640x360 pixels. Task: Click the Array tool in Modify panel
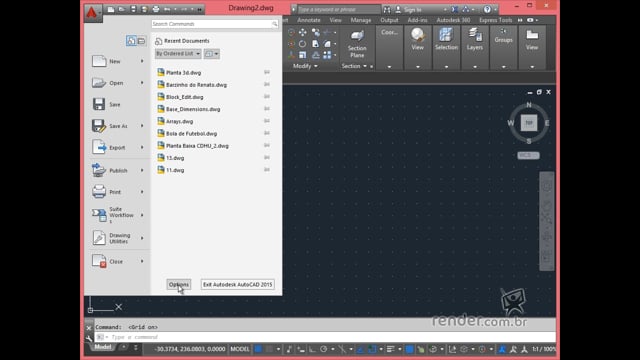pos(327,55)
